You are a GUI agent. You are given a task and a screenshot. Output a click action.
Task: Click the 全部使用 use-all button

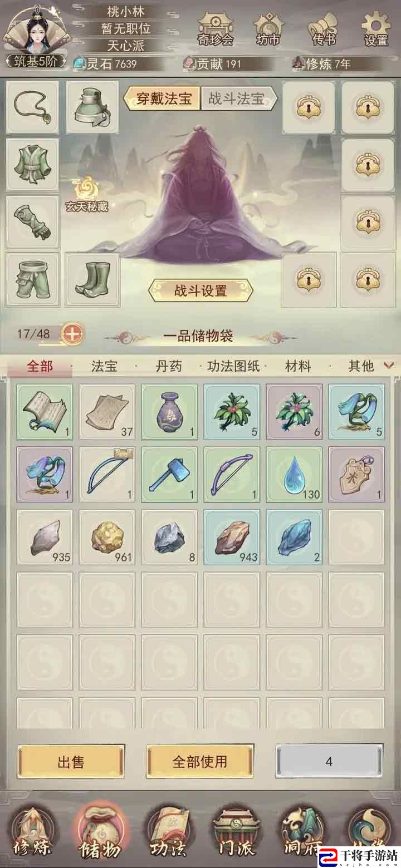click(x=200, y=761)
